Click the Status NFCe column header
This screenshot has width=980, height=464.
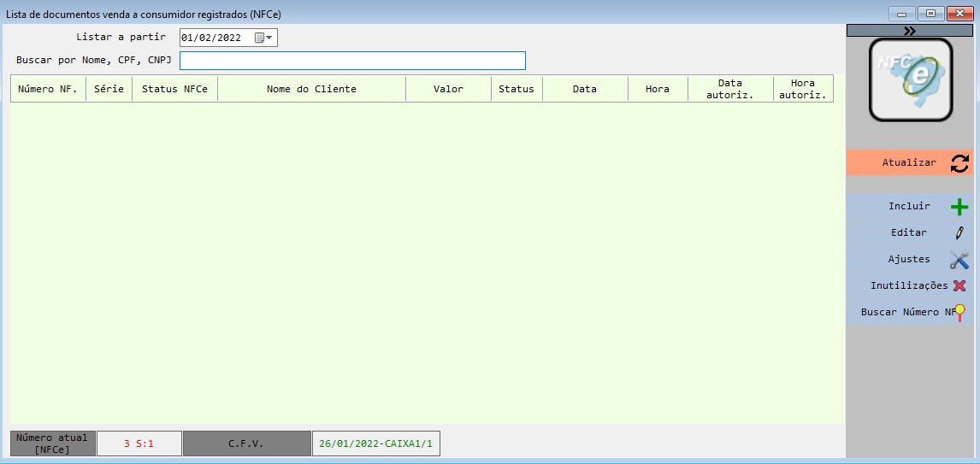pos(174,89)
